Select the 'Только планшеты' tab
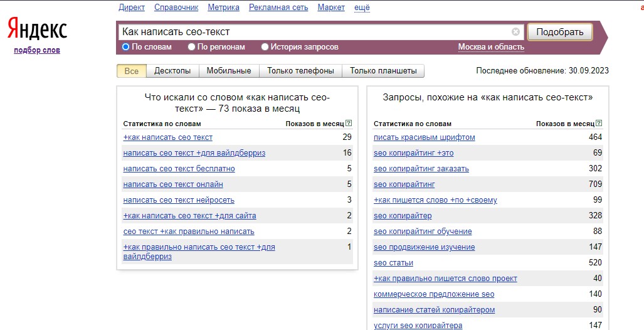Viewport: 644px width, 330px height. pyautogui.click(x=383, y=71)
